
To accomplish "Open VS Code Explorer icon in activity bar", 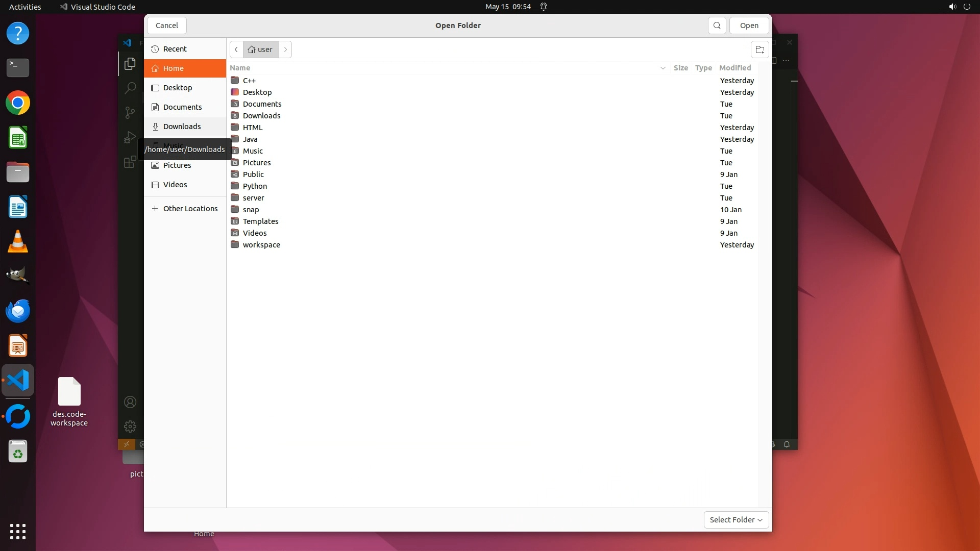I will tap(130, 64).
